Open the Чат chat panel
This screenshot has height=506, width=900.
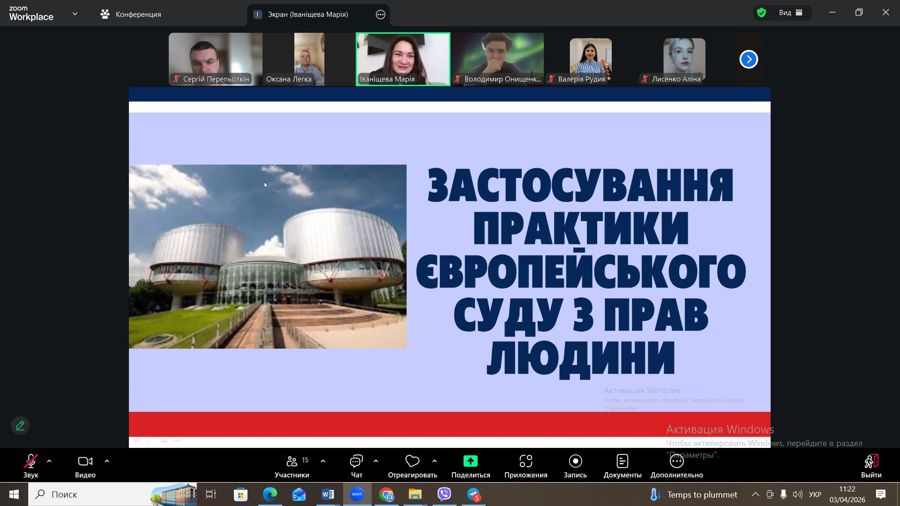pos(356,462)
